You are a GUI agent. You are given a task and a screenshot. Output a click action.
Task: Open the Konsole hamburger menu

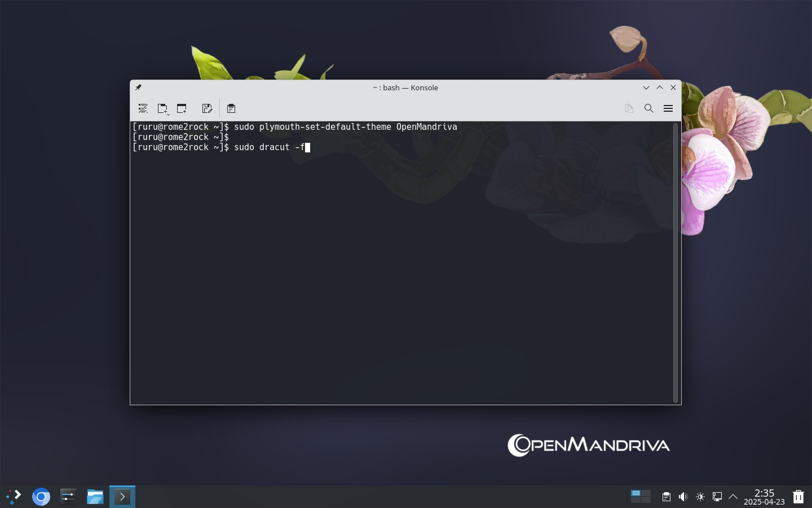click(x=668, y=108)
